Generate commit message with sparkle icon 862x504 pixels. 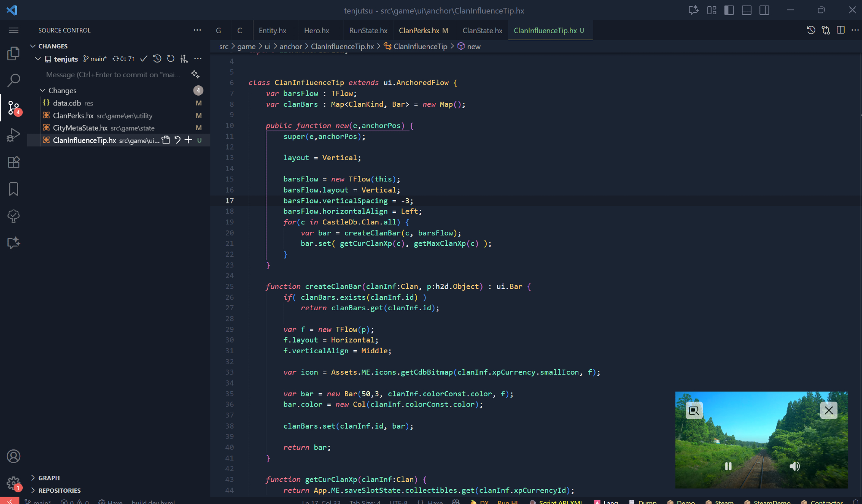195,75
